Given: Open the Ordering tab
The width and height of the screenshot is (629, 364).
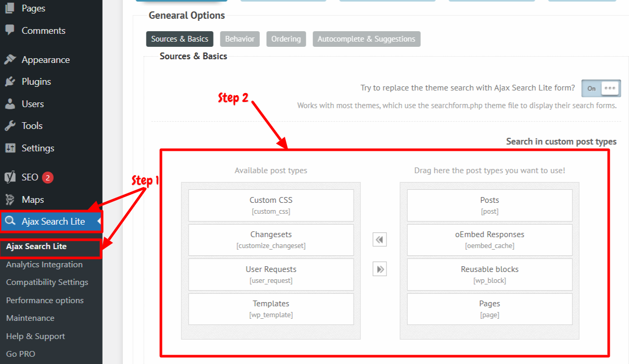Looking at the screenshot, I should [x=286, y=39].
